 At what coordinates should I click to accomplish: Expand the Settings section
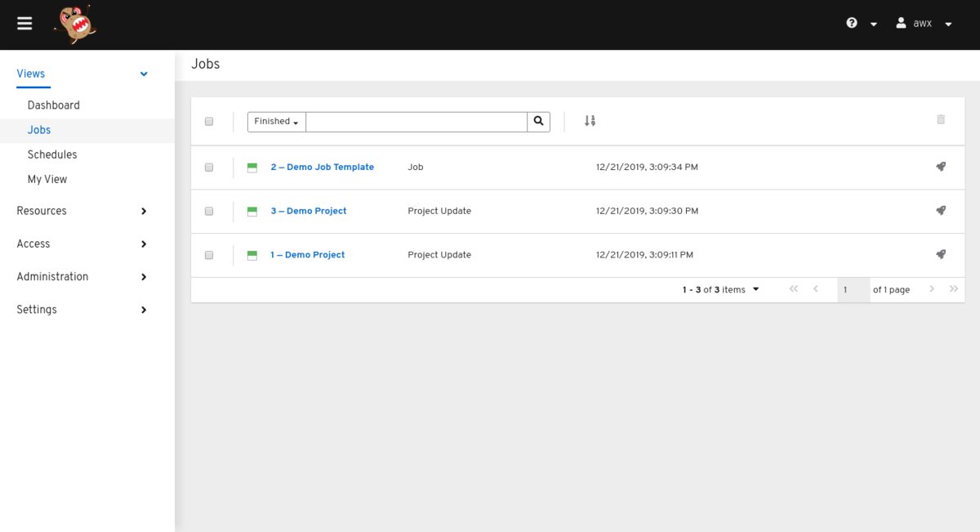pos(144,310)
